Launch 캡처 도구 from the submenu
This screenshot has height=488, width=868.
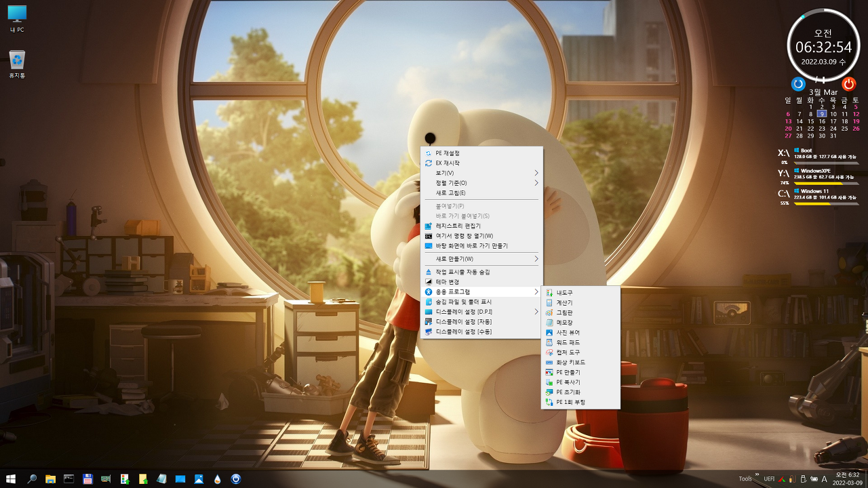point(580,352)
